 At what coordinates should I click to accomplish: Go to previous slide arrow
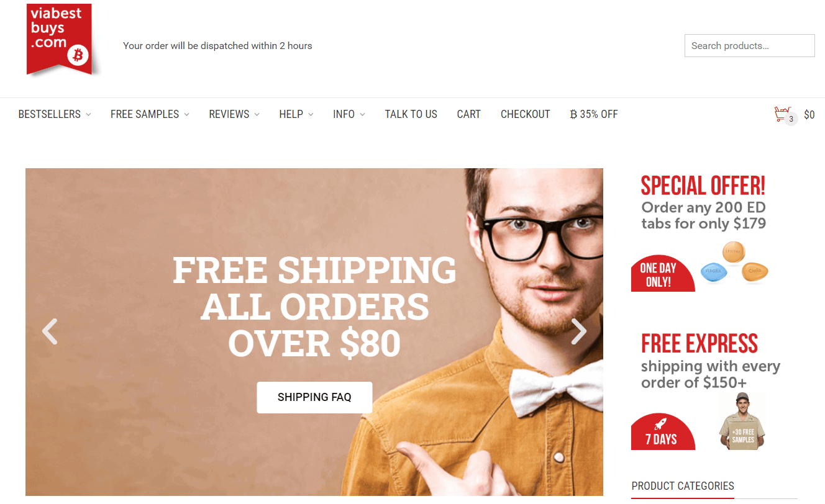point(50,331)
